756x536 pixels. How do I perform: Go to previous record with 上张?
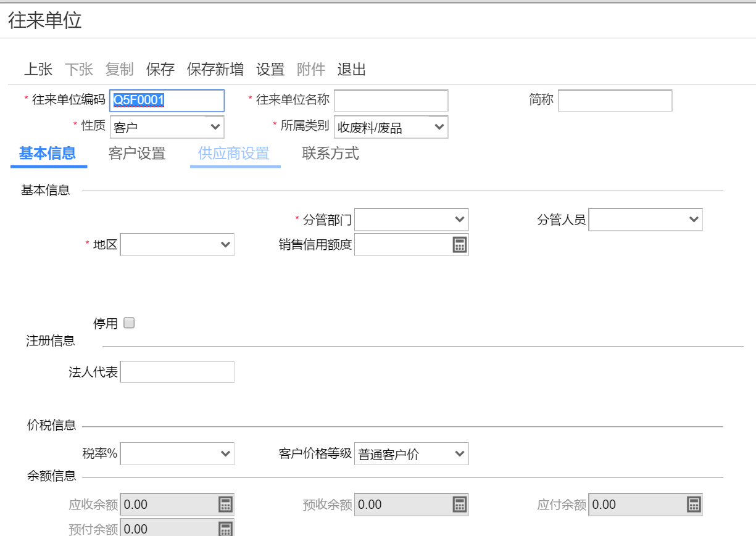[x=38, y=70]
